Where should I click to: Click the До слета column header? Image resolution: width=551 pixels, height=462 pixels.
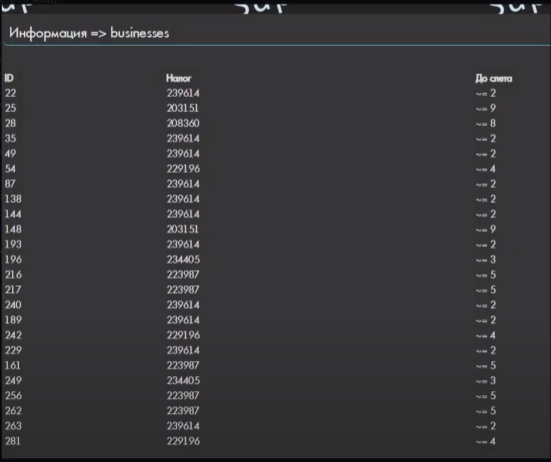[493, 78]
